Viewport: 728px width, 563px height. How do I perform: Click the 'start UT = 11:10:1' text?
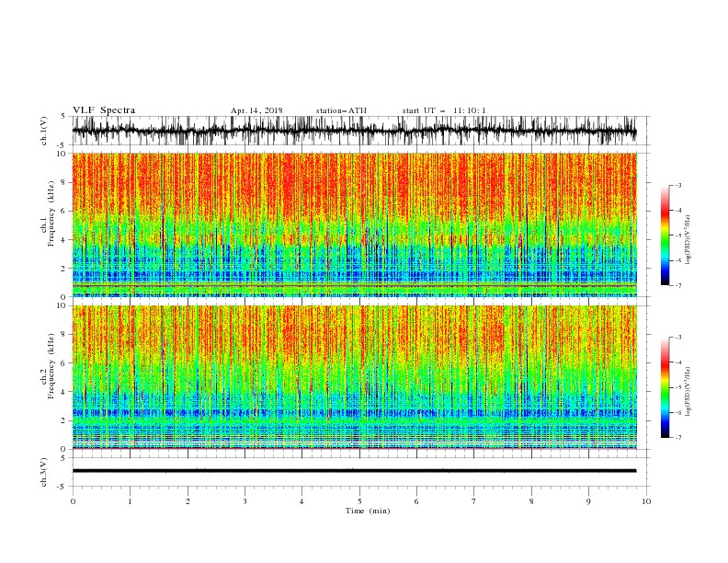click(443, 110)
